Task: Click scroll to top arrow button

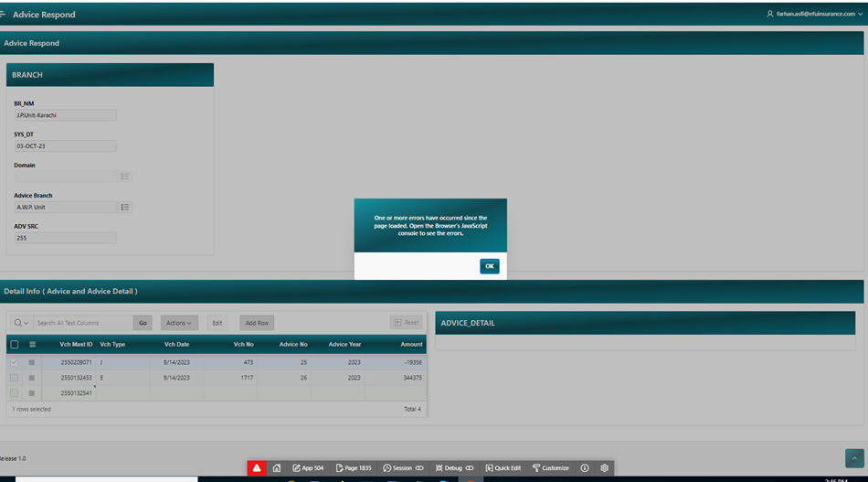Action: pyautogui.click(x=853, y=458)
